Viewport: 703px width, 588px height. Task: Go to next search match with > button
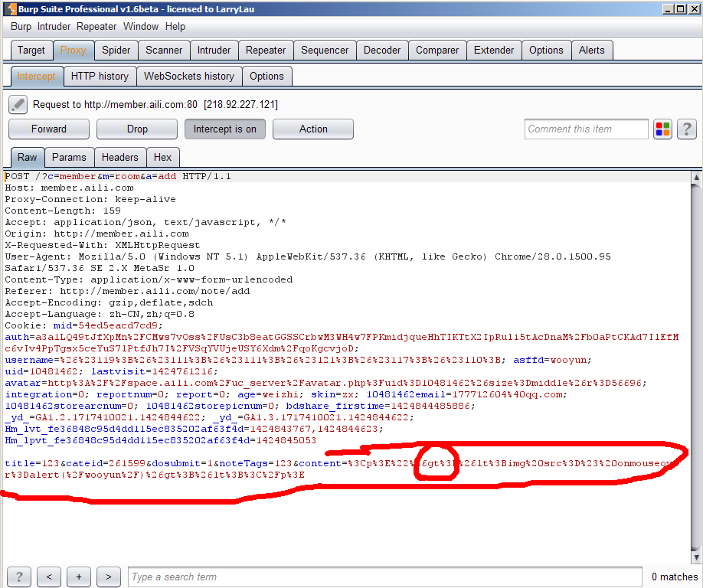[x=109, y=577]
